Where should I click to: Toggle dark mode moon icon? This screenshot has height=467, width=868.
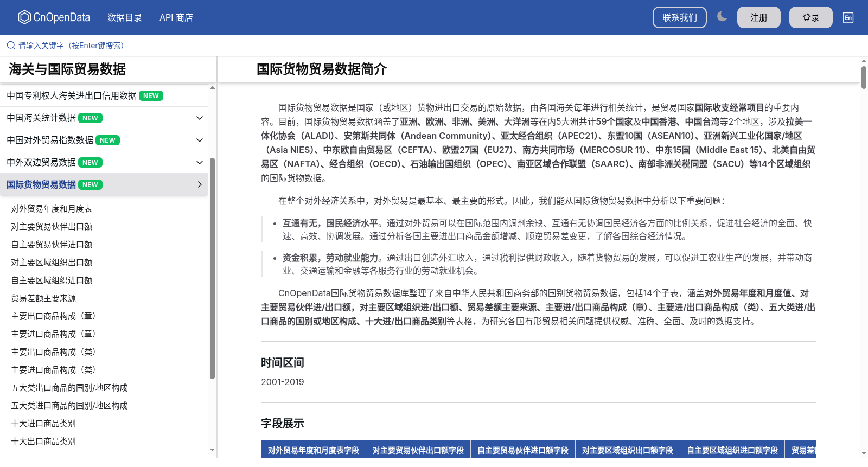722,17
